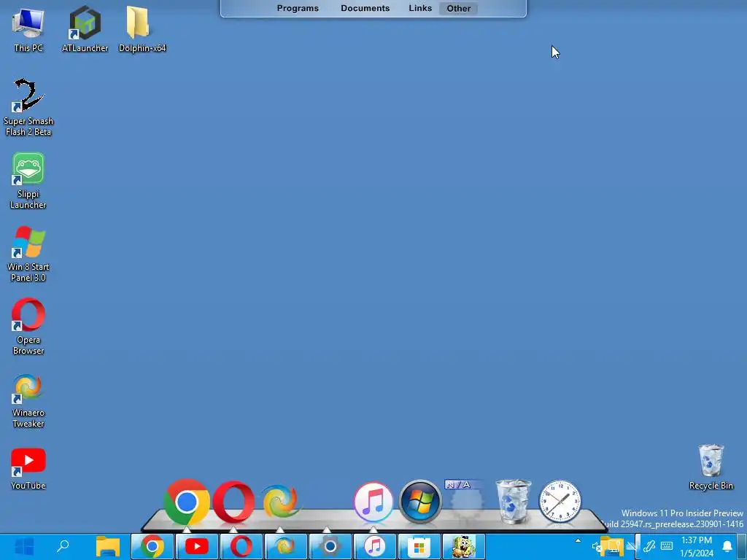Open This PC desktop icon
Image resolution: width=747 pixels, height=560 pixels.
pos(28,29)
